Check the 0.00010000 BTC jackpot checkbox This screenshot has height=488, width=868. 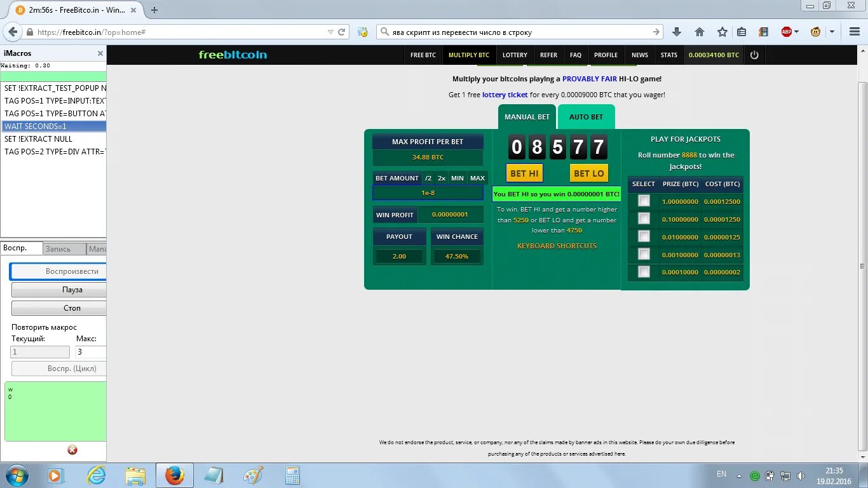[x=644, y=272]
